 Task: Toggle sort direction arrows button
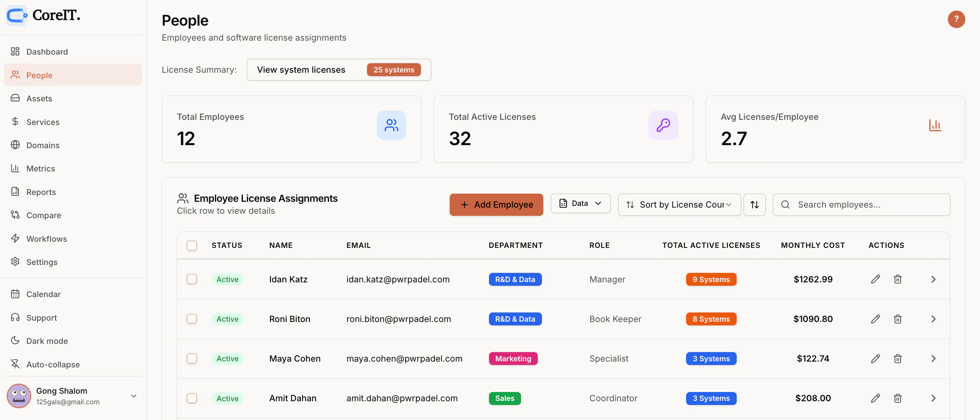coord(754,205)
